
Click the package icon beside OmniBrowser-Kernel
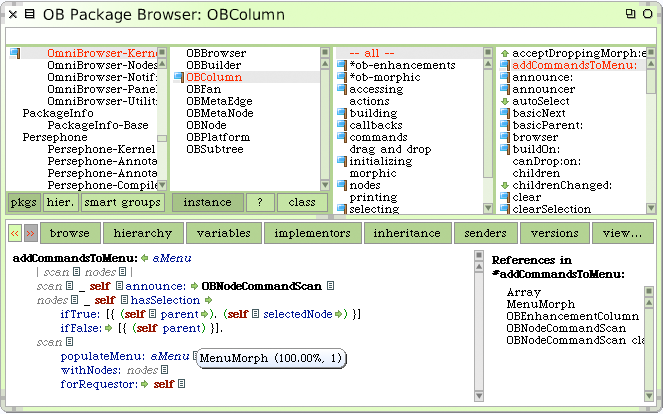click(x=15, y=53)
